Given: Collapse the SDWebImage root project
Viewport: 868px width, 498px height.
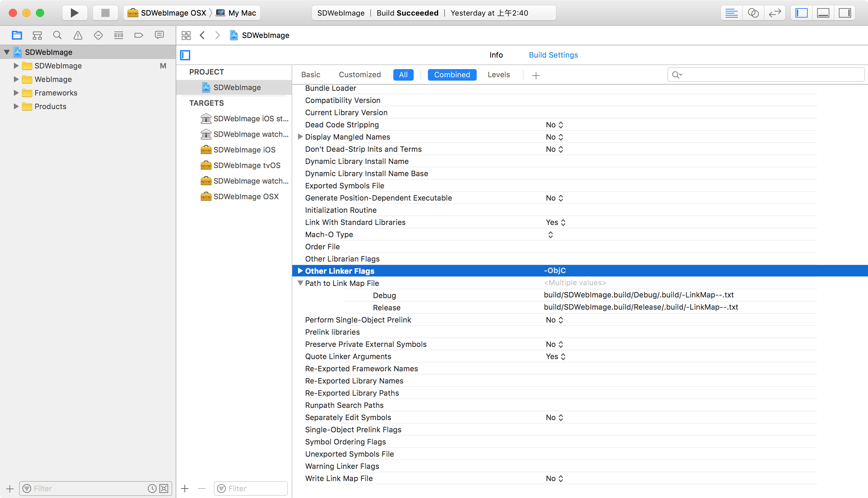Looking at the screenshot, I should pyautogui.click(x=6, y=52).
